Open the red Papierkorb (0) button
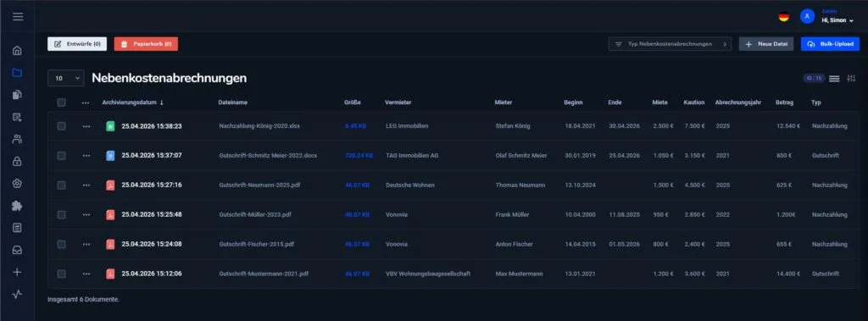 146,44
